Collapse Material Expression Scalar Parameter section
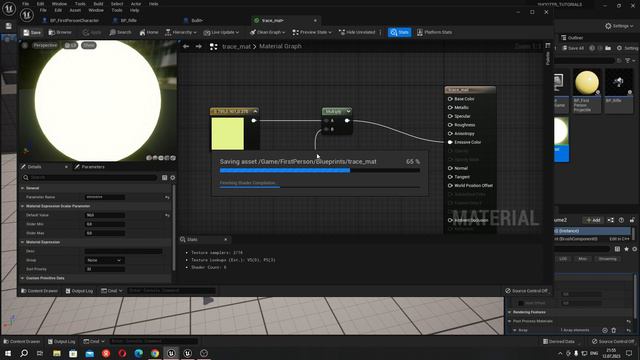Viewport: 640px width, 360px height. [22, 206]
